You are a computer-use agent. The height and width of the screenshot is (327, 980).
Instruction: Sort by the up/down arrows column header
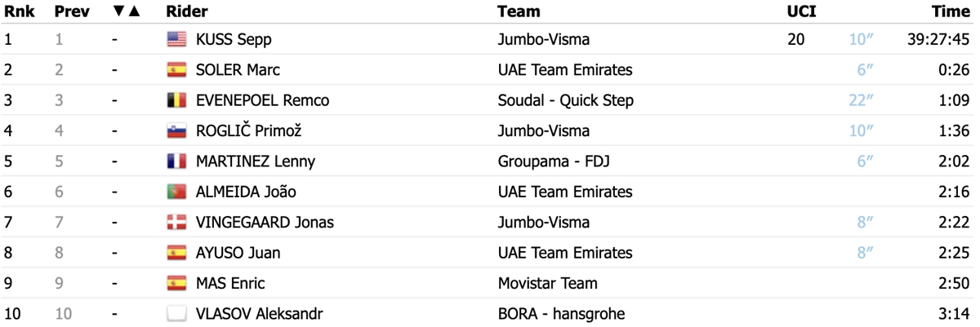point(127,11)
